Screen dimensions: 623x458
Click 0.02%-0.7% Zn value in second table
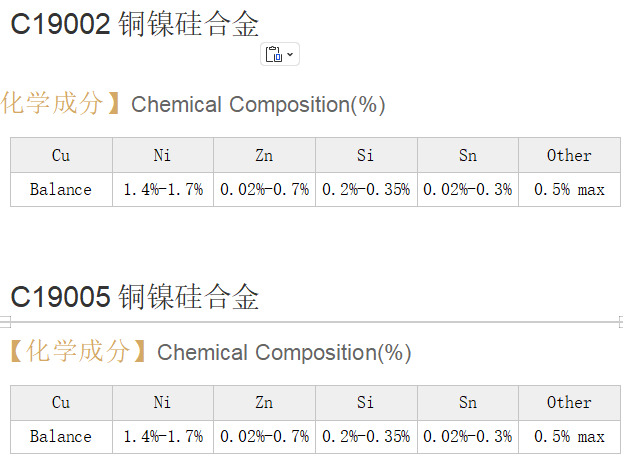click(264, 437)
